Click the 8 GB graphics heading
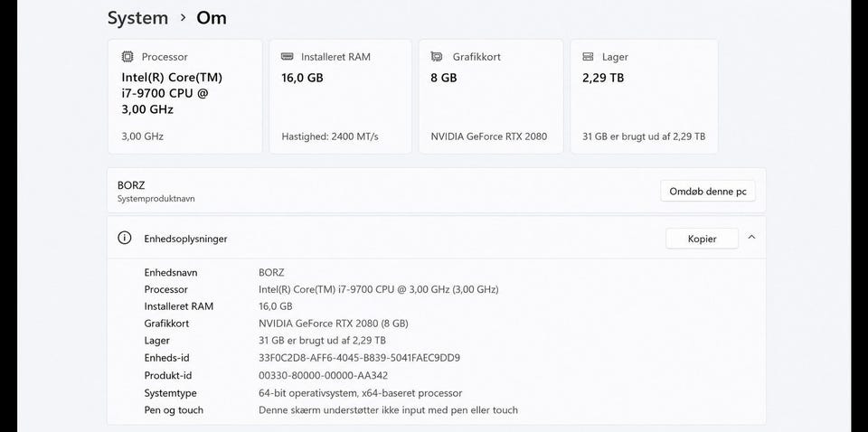868x432 pixels. coord(444,78)
